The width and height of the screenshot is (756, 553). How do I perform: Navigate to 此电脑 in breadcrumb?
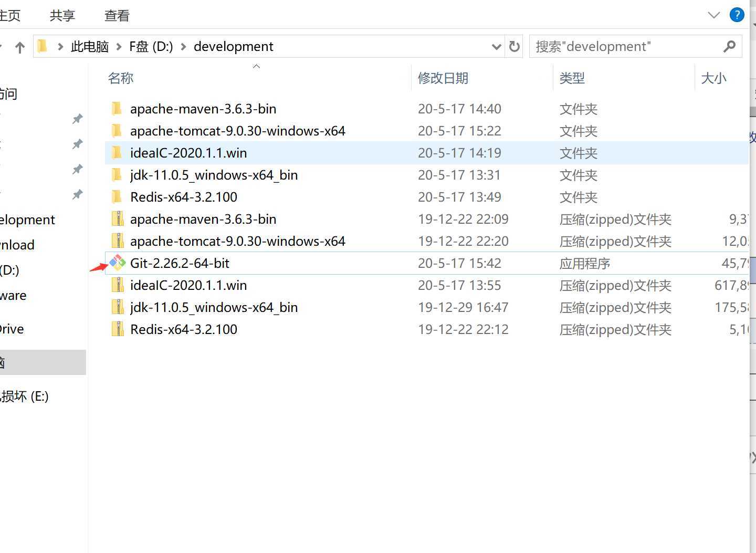(x=90, y=47)
